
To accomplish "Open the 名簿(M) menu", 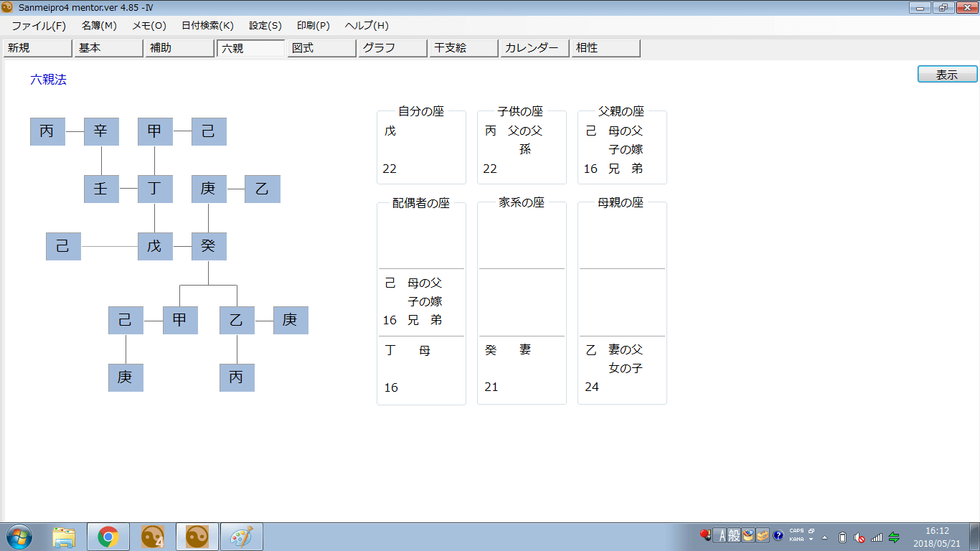I will pyautogui.click(x=99, y=26).
